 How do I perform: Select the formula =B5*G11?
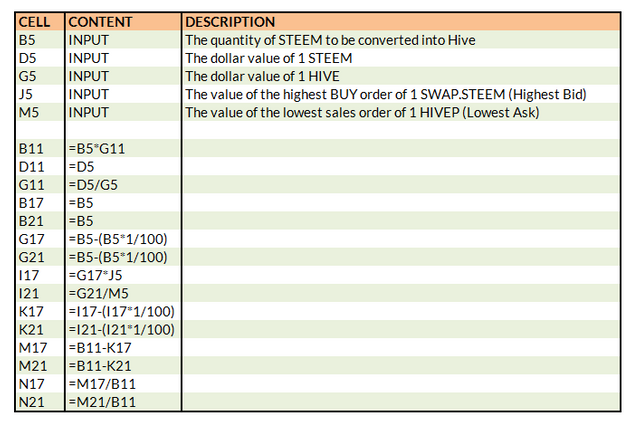click(97, 149)
